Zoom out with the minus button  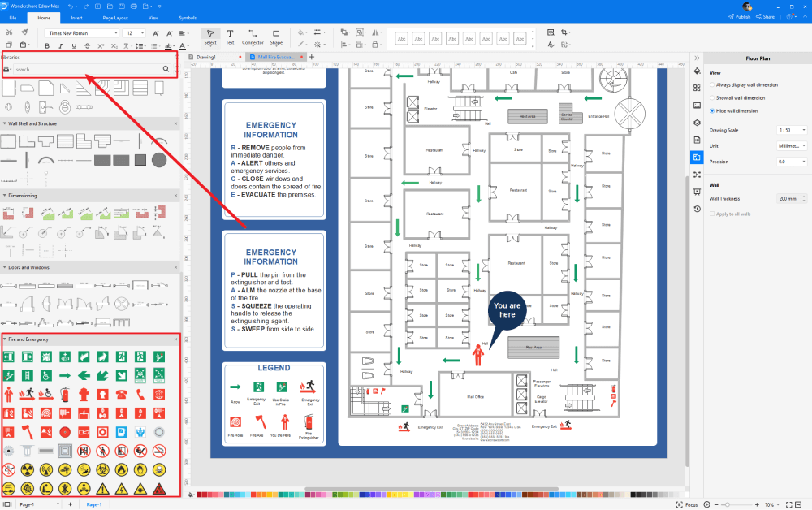click(x=717, y=504)
